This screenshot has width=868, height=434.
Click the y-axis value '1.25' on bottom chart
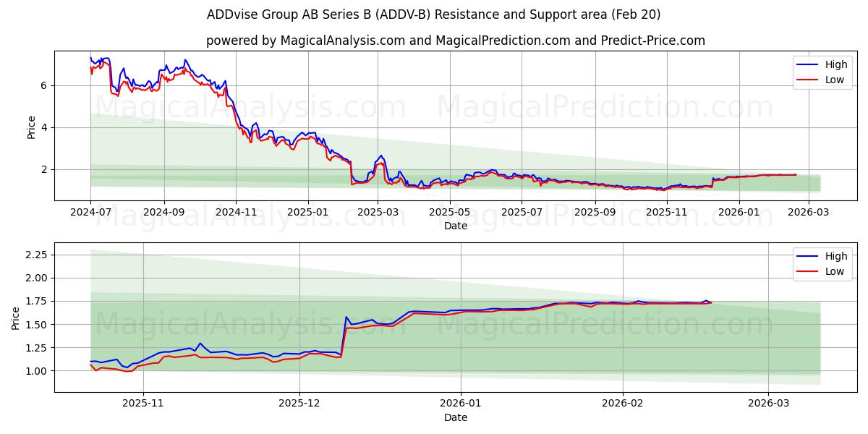pyautogui.click(x=37, y=348)
